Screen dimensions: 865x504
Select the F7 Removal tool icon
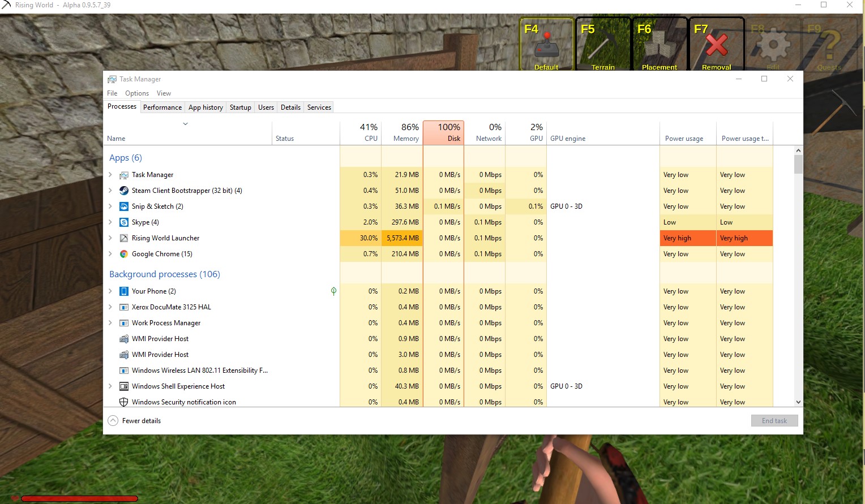pos(716,45)
